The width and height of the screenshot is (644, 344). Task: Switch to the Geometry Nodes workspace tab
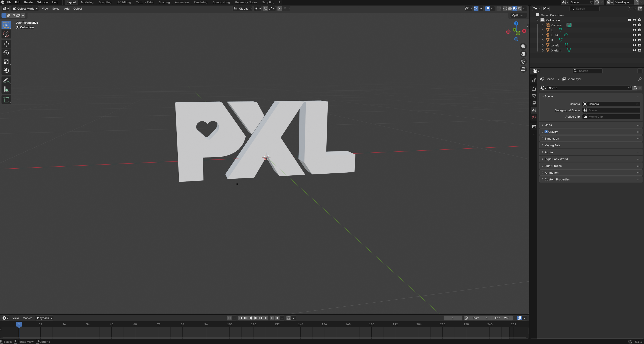(x=246, y=2)
